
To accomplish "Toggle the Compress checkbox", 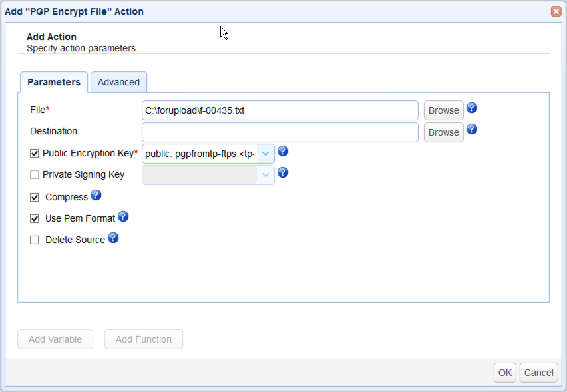I will [35, 198].
